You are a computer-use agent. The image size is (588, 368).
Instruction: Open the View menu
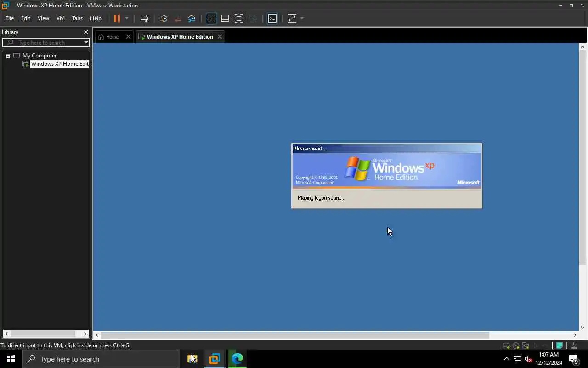[x=43, y=18]
